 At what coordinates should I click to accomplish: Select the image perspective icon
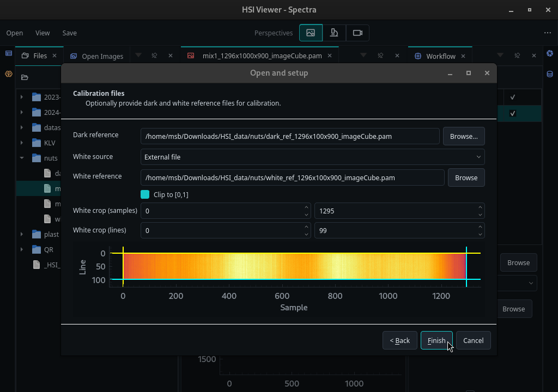[x=311, y=33]
